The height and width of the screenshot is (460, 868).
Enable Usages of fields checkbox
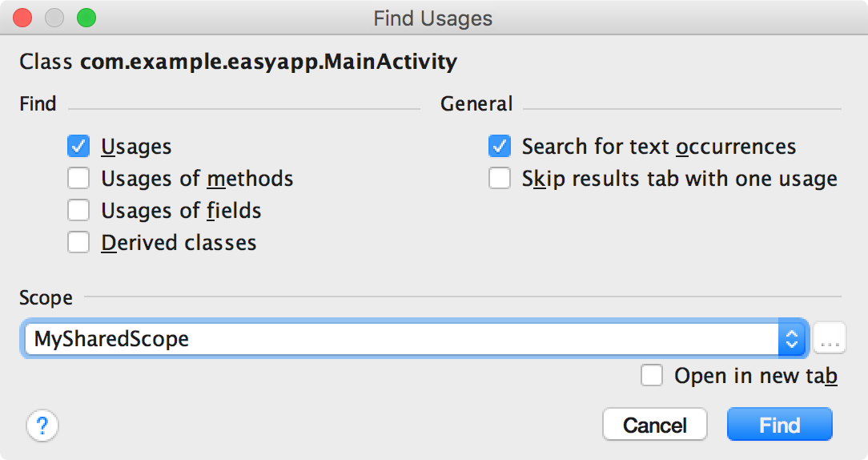tap(78, 210)
